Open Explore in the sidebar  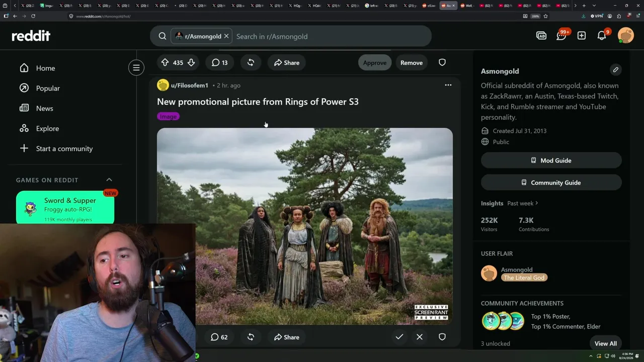(x=47, y=128)
